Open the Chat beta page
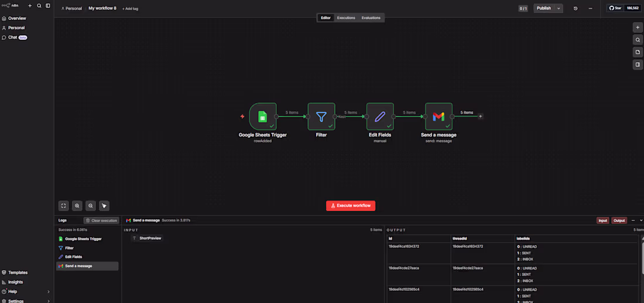The width and height of the screenshot is (644, 303). (x=15, y=38)
